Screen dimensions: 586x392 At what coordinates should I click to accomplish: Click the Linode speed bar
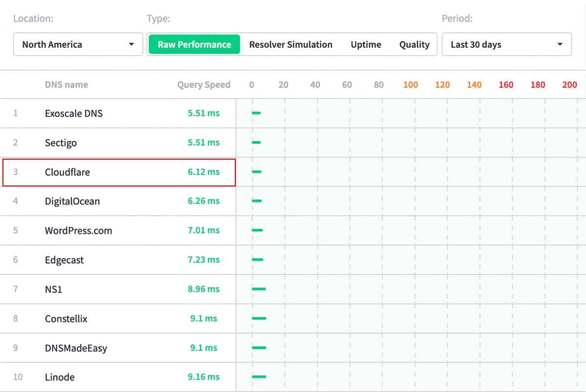click(259, 377)
